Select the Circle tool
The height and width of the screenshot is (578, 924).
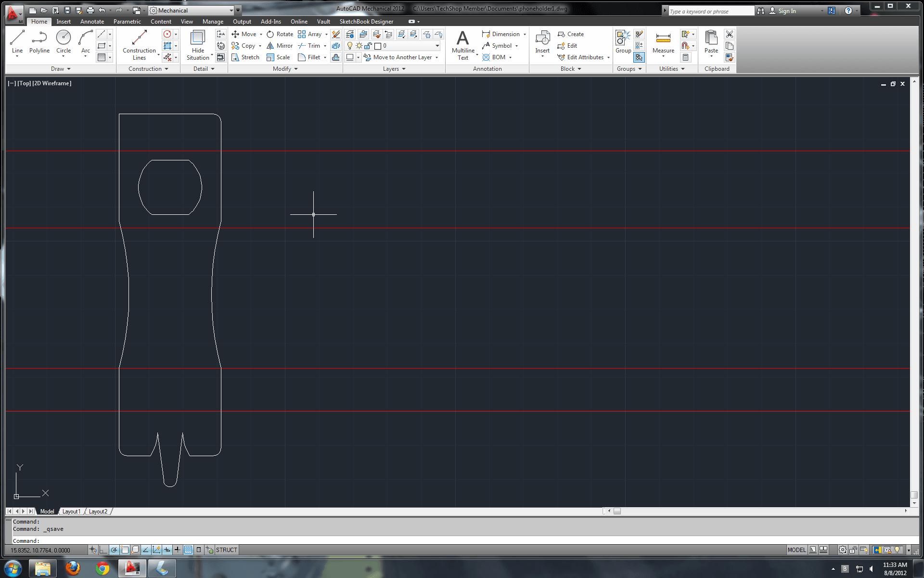click(63, 43)
